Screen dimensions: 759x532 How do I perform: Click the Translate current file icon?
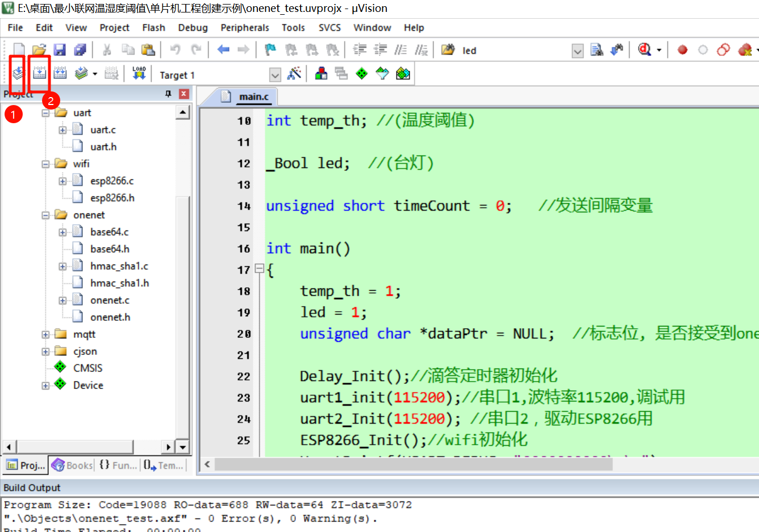point(18,73)
